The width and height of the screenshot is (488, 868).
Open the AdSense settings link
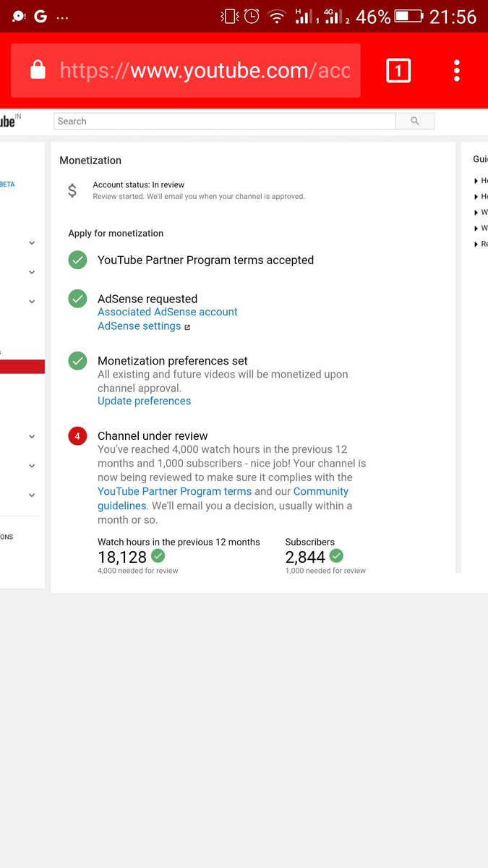point(140,326)
